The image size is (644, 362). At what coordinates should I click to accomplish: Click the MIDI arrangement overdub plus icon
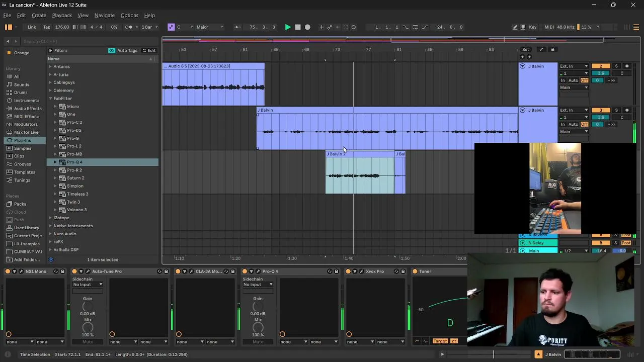321,27
